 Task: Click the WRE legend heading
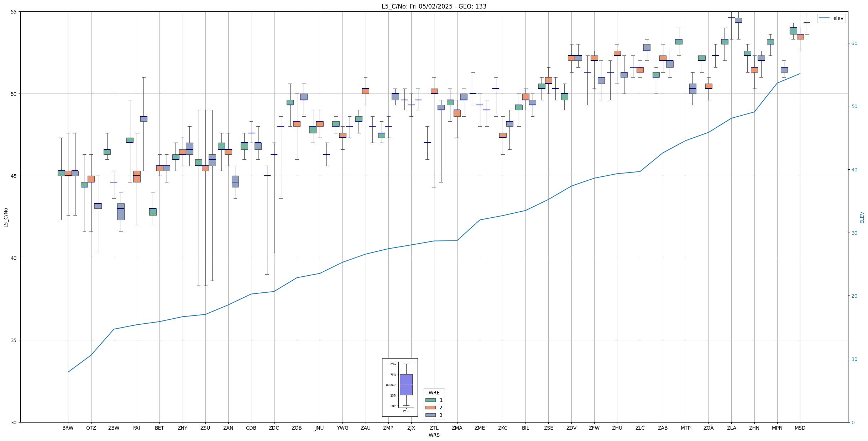[x=434, y=393]
